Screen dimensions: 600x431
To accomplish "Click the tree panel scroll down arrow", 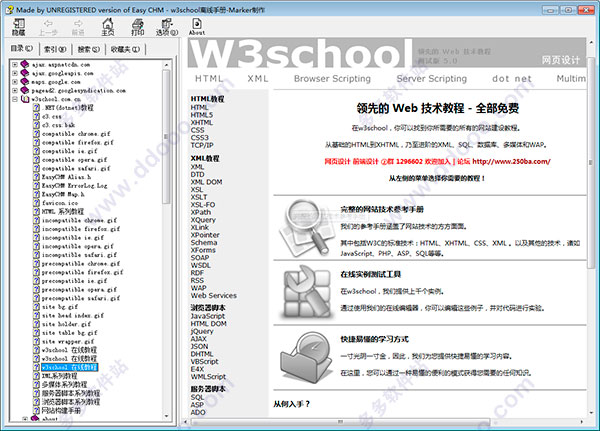I will pyautogui.click(x=166, y=416).
